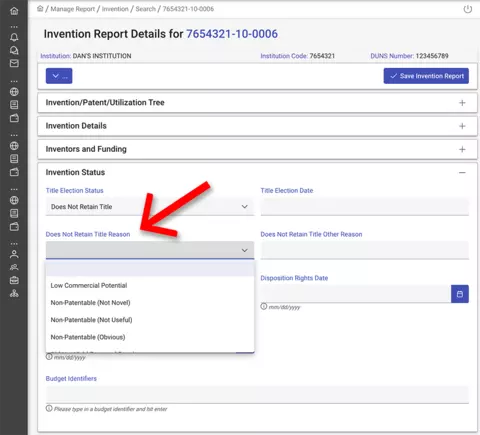Screen dimensions: 480x435
Task: Click the power logout icon
Action: click(468, 9)
